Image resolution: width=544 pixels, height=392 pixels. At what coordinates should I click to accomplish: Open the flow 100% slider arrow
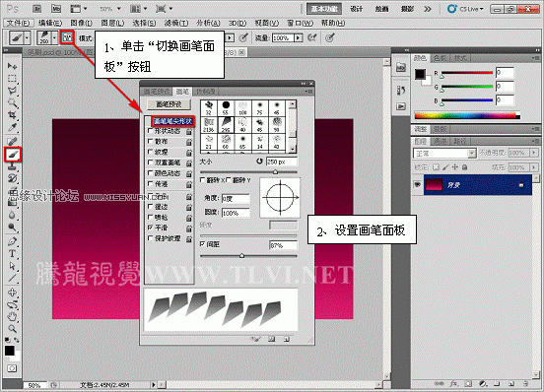tap(298, 37)
